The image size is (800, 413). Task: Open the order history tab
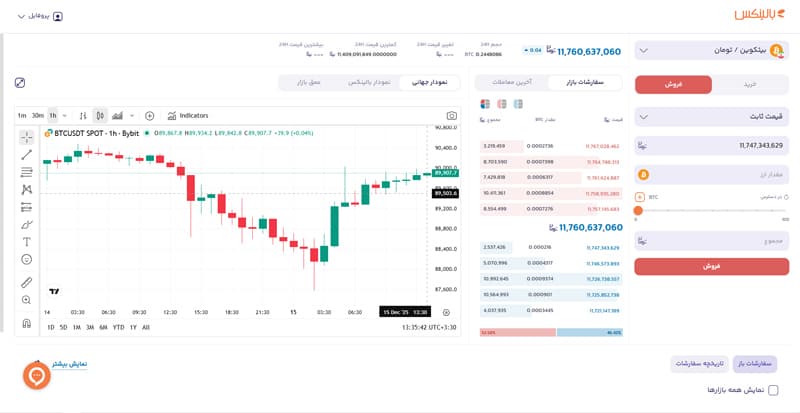(x=699, y=364)
